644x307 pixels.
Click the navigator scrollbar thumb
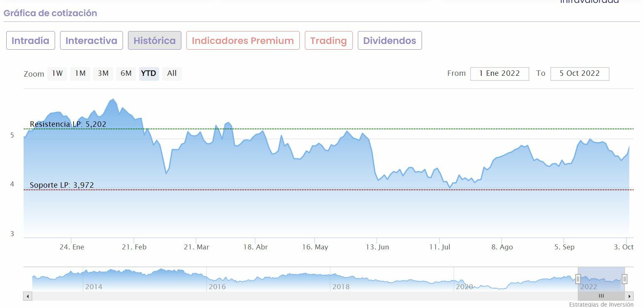(x=601, y=296)
